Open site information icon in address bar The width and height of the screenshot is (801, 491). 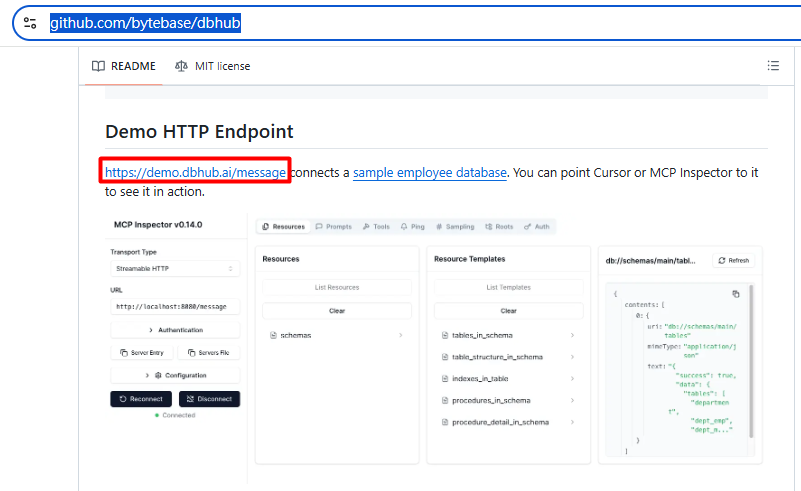click(x=30, y=23)
